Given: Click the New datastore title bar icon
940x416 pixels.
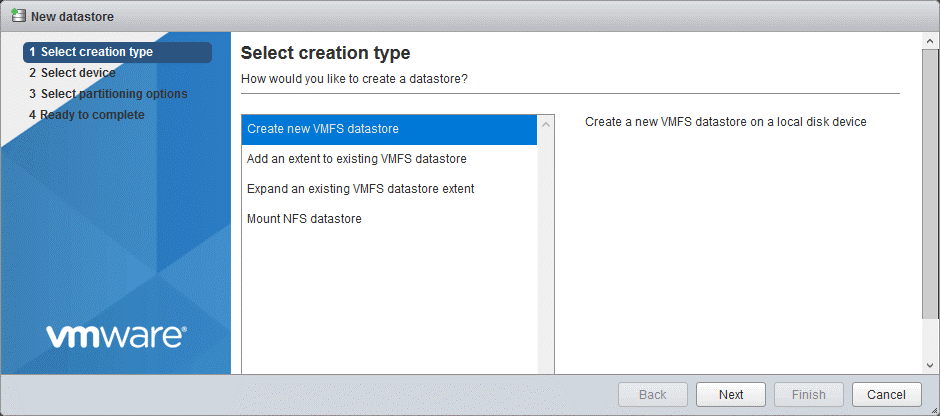Looking at the screenshot, I should click(18, 16).
